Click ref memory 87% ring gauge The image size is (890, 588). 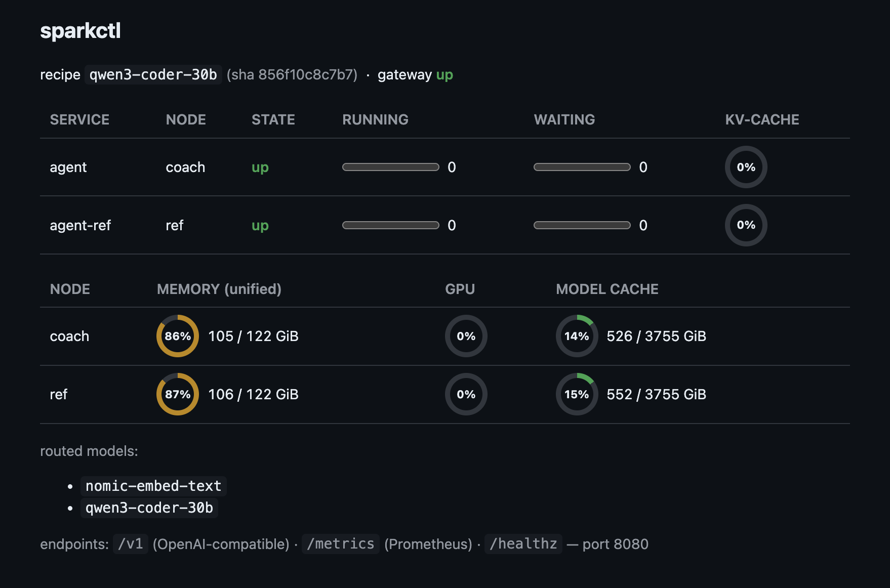[x=178, y=394]
